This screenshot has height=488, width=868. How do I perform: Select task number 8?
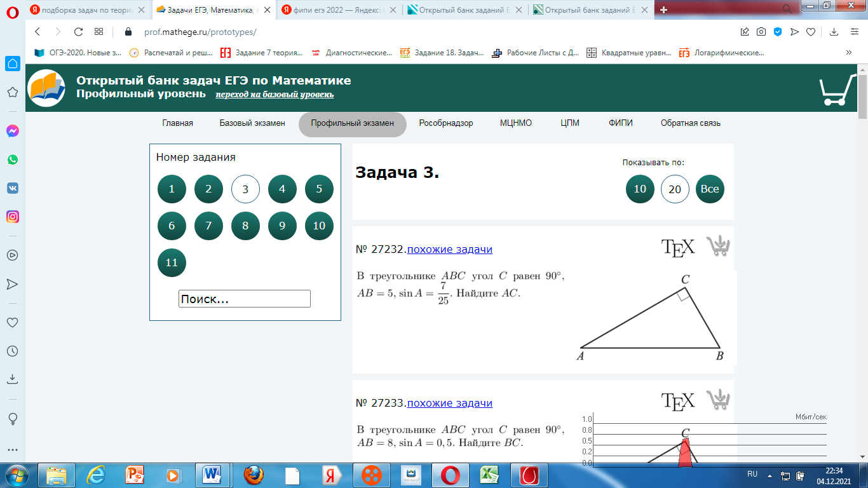245,226
